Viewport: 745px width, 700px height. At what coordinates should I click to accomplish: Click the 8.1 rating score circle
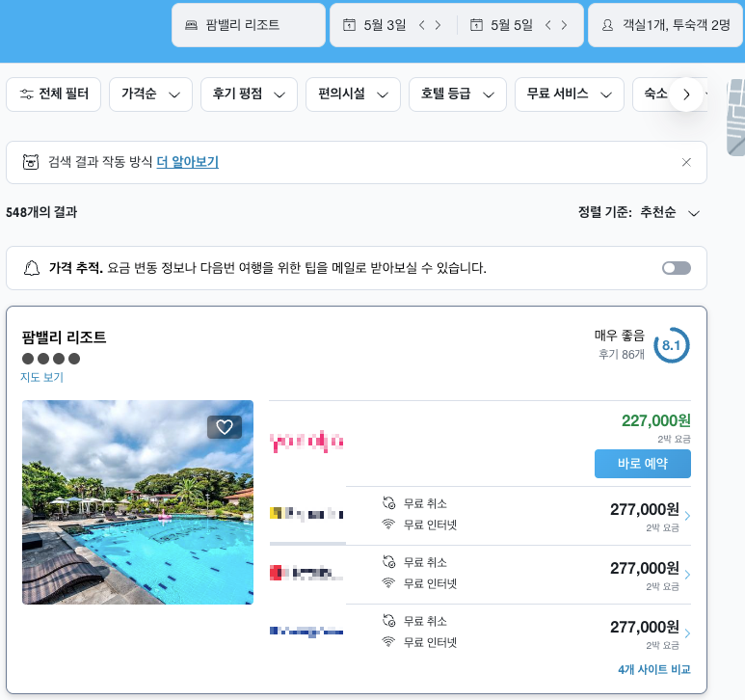(672, 345)
